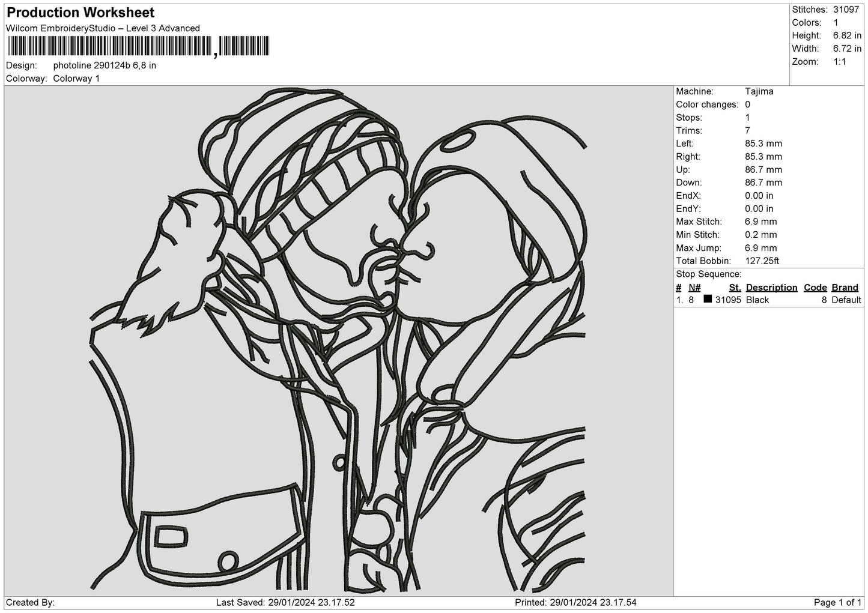868x613 pixels.
Task: Click the N# column header
Action: pyautogui.click(x=694, y=288)
